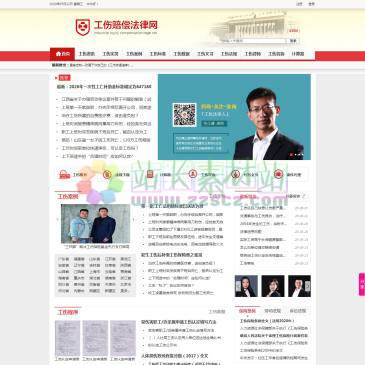The width and height of the screenshot is (365, 365).
Task: Click the next arrow on the lawyer portrait strip
Action: 308,286
